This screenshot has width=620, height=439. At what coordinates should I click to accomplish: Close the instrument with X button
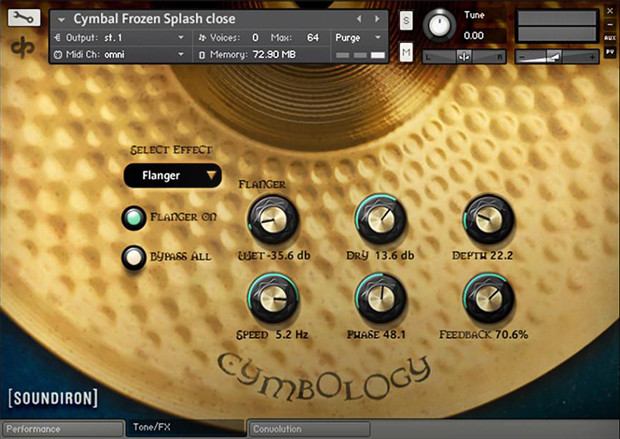click(610, 11)
